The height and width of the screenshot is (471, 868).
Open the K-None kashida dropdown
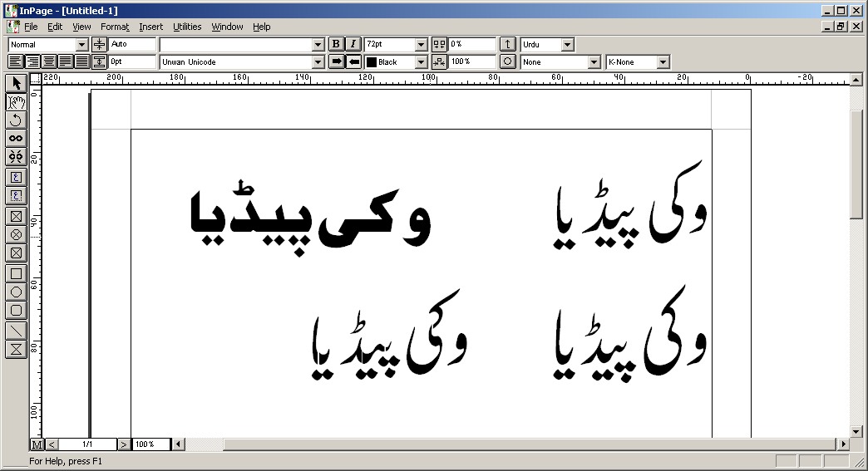pos(663,62)
